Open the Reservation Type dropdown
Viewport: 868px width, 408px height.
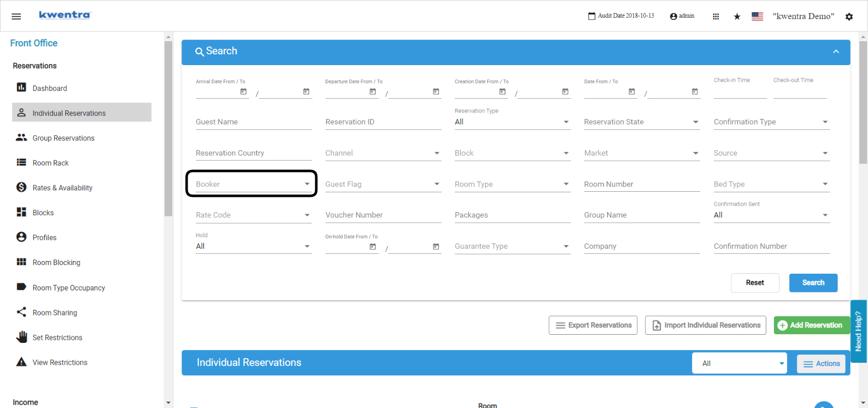pyautogui.click(x=513, y=122)
